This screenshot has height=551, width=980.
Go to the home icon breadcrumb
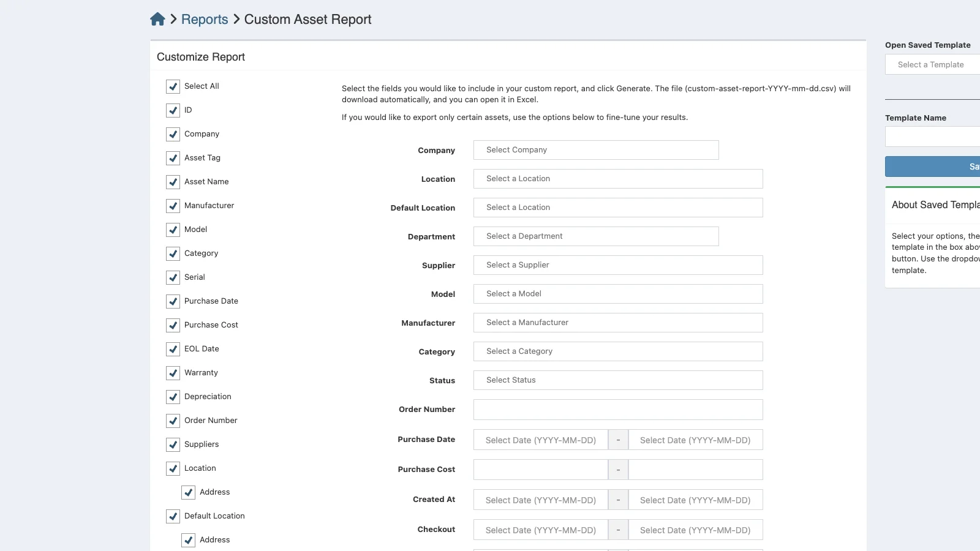157,20
